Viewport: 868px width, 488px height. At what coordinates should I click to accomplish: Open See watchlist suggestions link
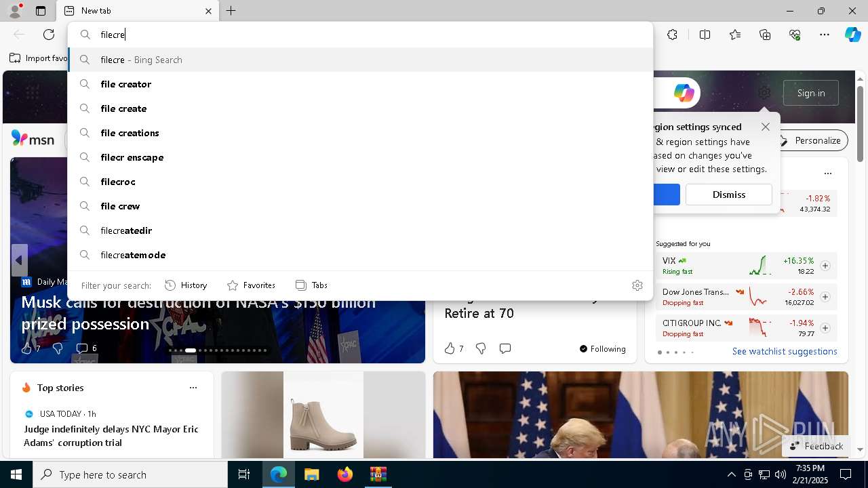click(x=785, y=351)
